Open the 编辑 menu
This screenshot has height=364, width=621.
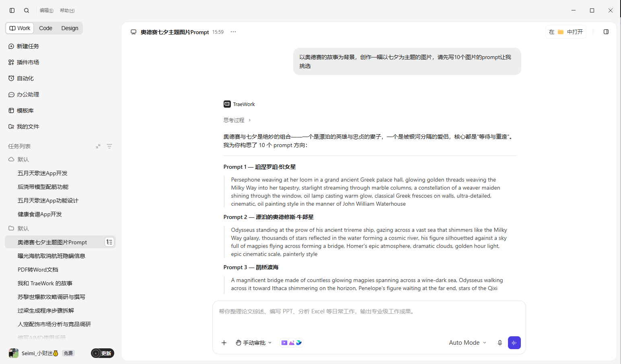47,10
